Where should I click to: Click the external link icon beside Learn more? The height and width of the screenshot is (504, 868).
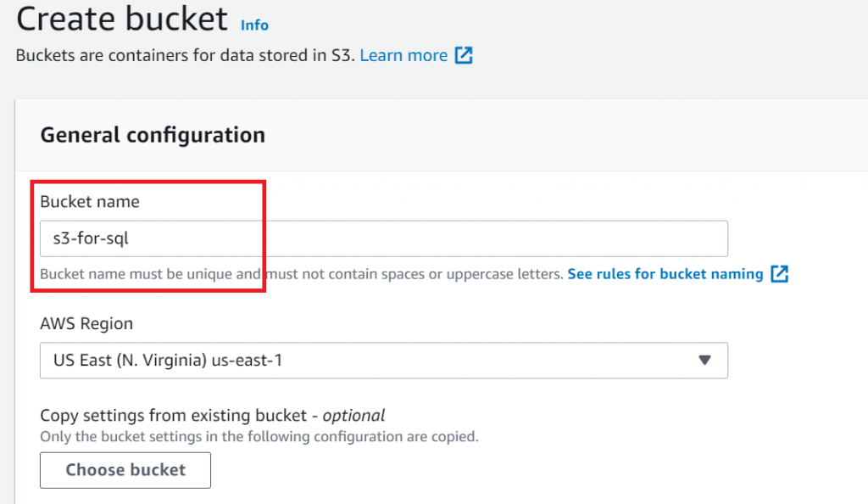(x=464, y=56)
